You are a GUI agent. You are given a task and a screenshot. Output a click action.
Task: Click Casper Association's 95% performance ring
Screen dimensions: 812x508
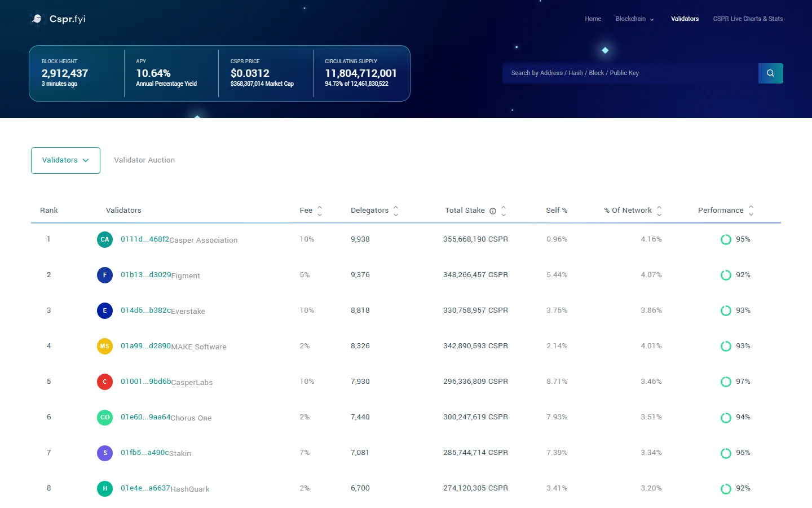click(x=726, y=239)
